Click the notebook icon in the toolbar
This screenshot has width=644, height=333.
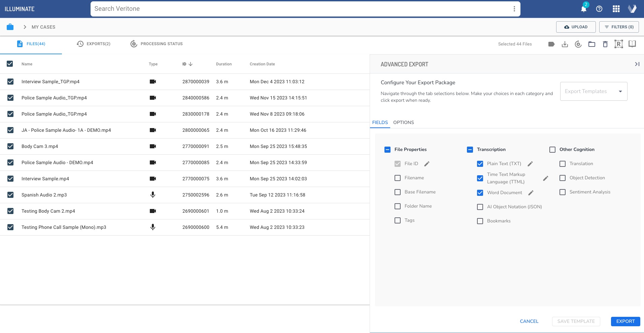[632, 44]
